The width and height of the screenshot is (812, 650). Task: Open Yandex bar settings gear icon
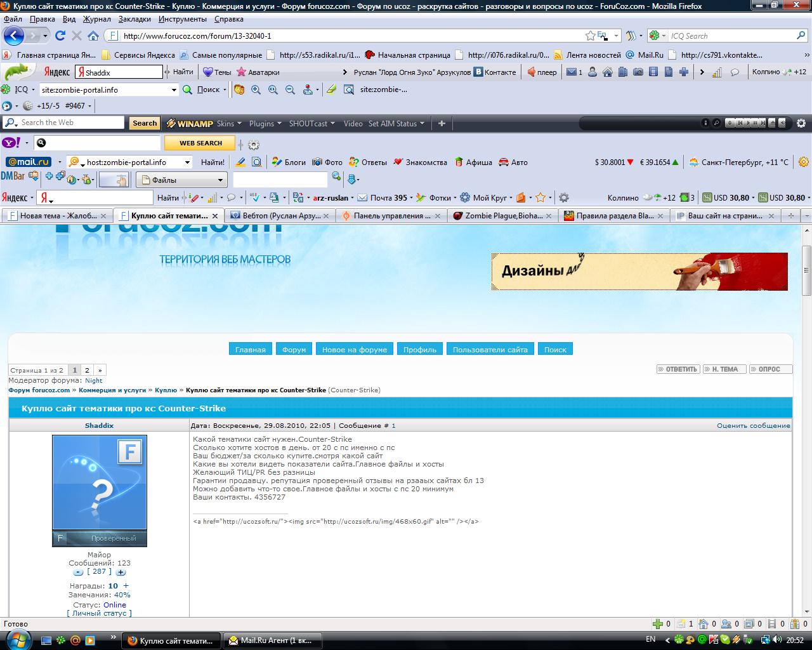[563, 197]
